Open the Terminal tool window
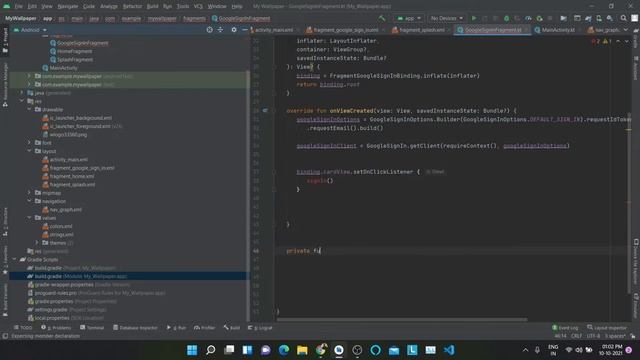This screenshot has width=640, height=360. pos(92,327)
